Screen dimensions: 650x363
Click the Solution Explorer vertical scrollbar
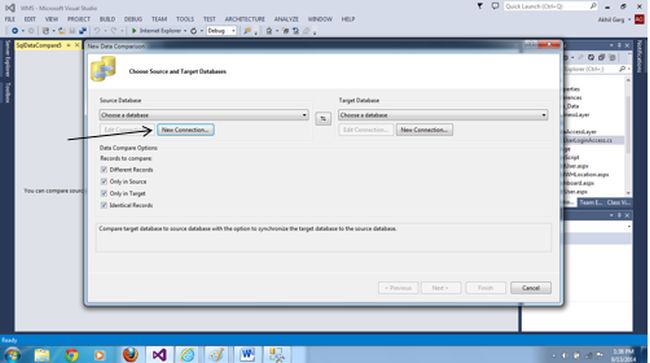[x=628, y=136]
